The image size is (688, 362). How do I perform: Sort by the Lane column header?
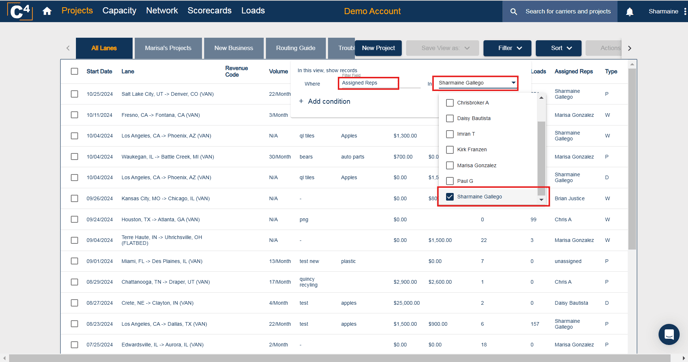point(128,71)
